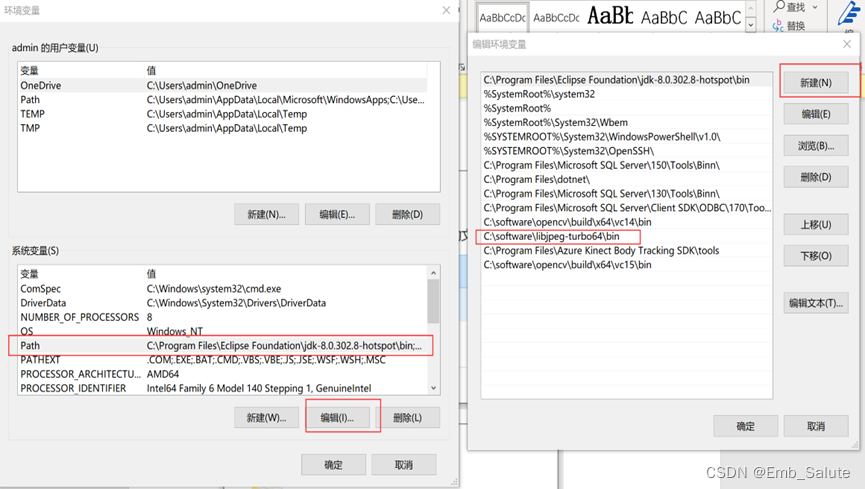The width and height of the screenshot is (865, 489).
Task: Select TMP user variable row
Action: (x=223, y=128)
